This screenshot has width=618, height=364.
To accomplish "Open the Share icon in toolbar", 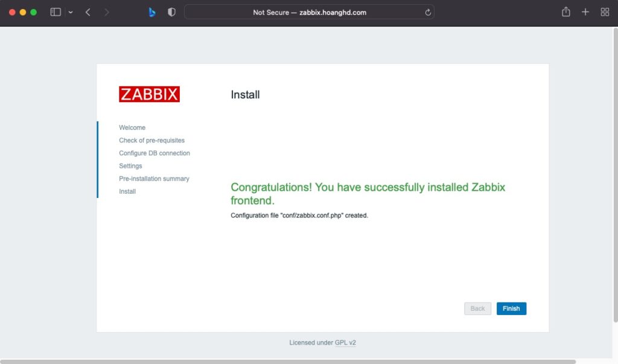I will pyautogui.click(x=566, y=12).
